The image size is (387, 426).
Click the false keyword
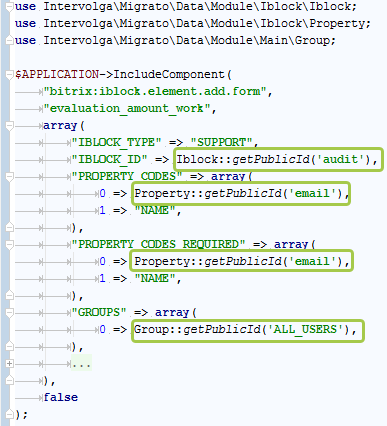60,397
